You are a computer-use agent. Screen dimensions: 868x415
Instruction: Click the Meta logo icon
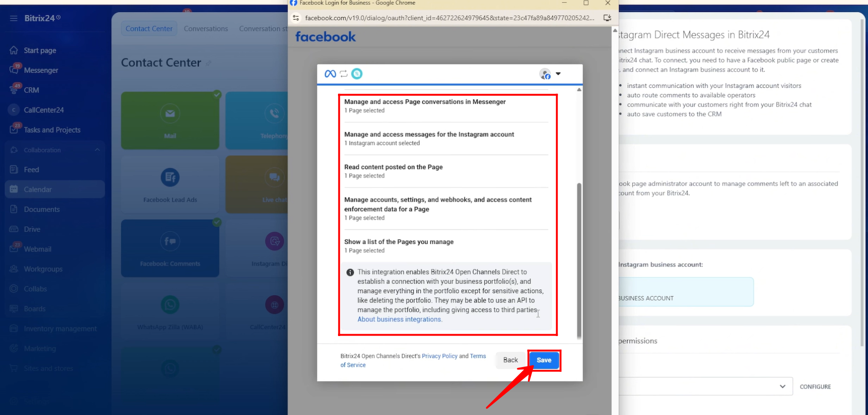tap(330, 74)
